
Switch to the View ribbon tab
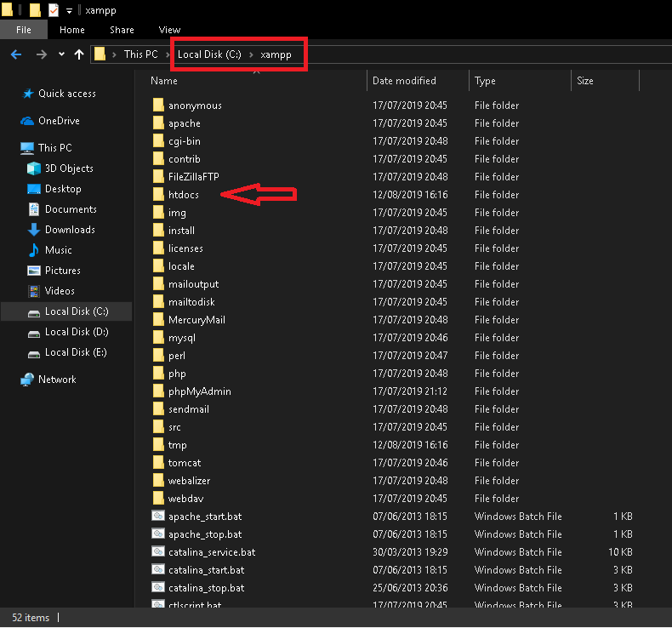(x=169, y=30)
